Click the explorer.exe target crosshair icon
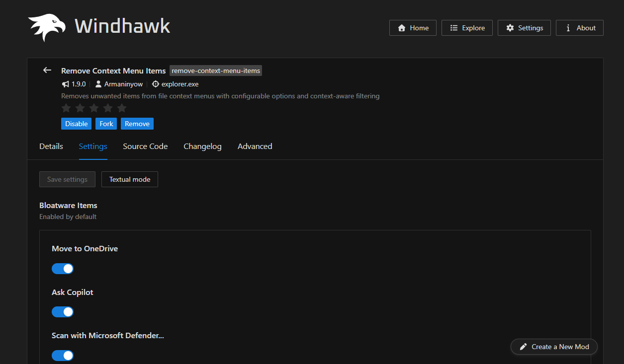 156,84
